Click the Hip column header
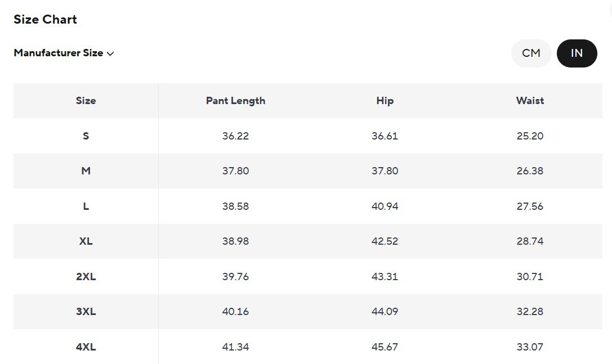Screen dimensions: 612x364 pos(385,101)
